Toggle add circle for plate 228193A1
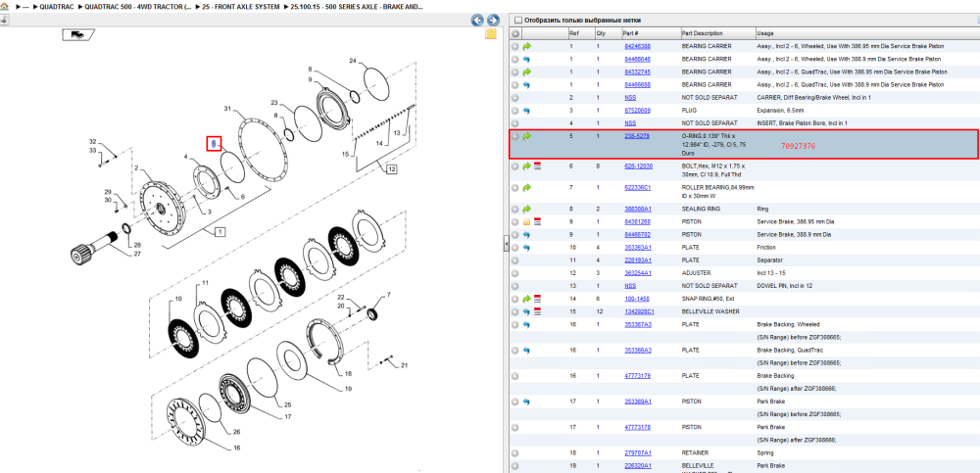Screen dimensions: 980x473 (515, 260)
